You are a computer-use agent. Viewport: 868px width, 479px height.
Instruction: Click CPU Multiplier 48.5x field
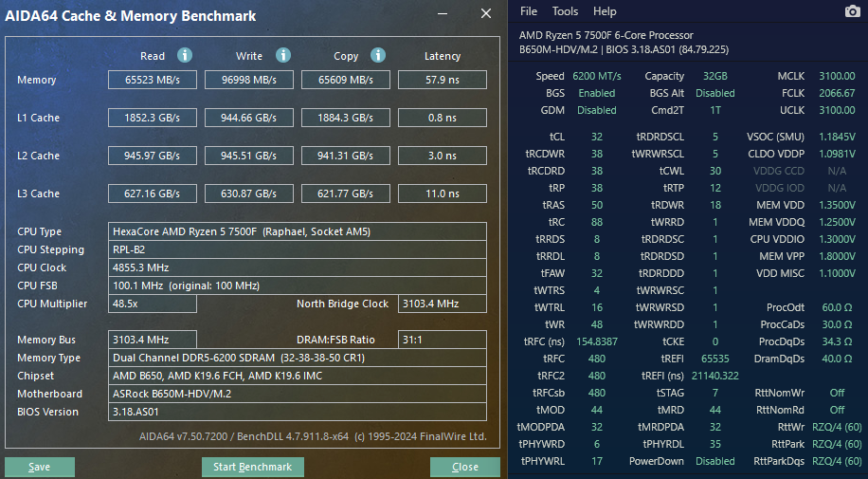point(153,304)
